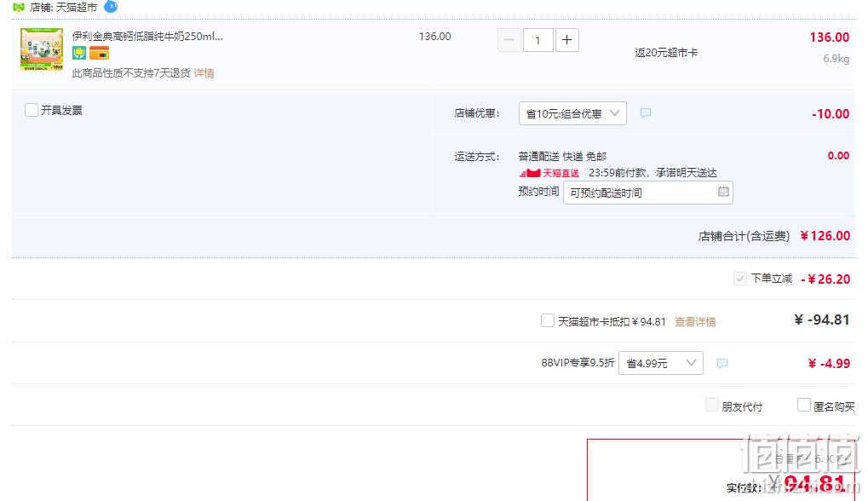Check the 天猫超市卡抵扣 checkbox
Image resolution: width=868 pixels, height=501 pixels.
(x=548, y=320)
